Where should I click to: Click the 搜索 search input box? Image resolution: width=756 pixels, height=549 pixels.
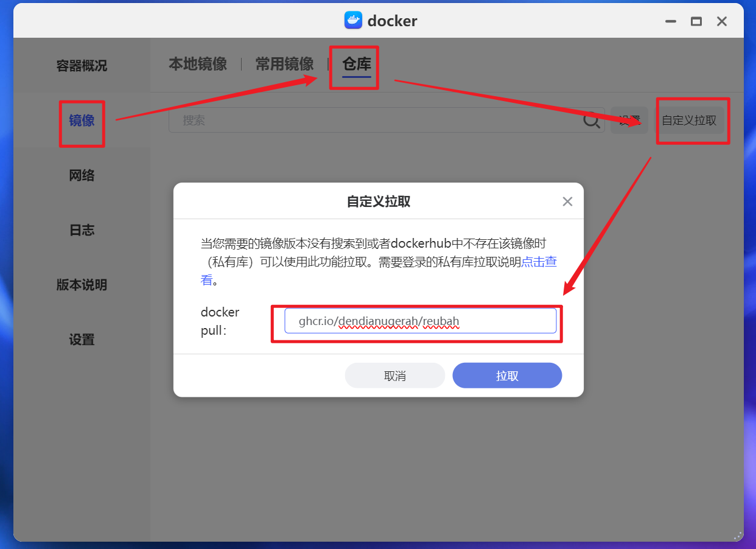(x=365, y=121)
